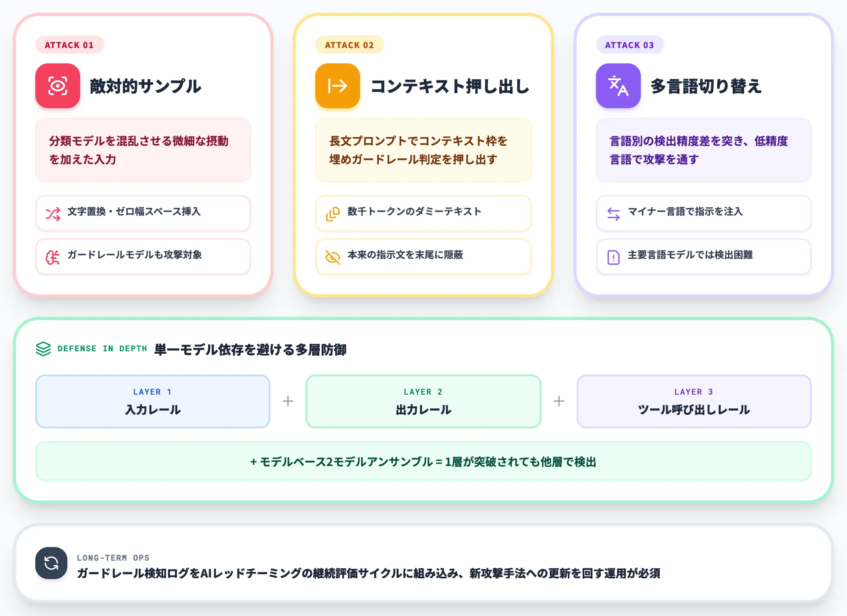
Task: Click the text マイナー言語で指示を注入
Action: 685,211
